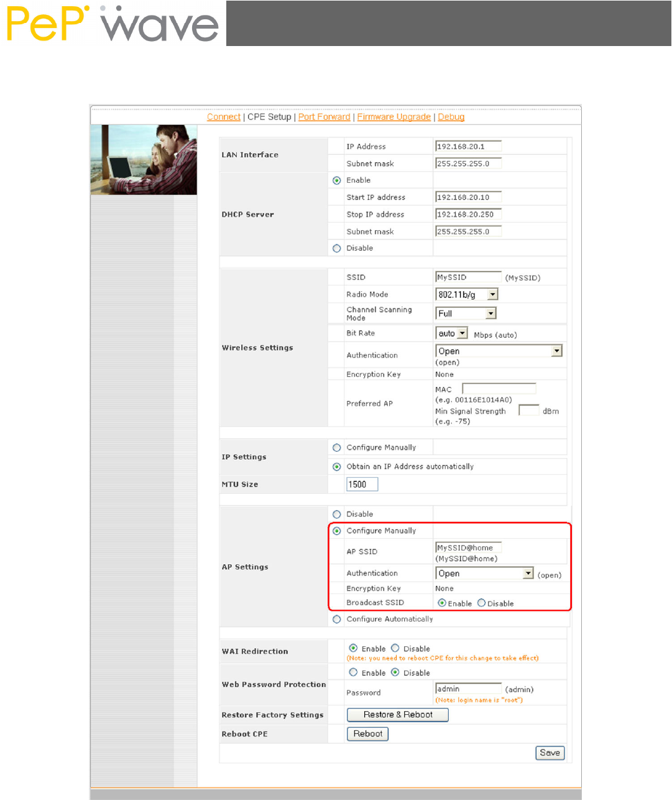Screen dimensions: 672x800
Task: Enable Broadcast SSID radio button
Action: click(442, 603)
